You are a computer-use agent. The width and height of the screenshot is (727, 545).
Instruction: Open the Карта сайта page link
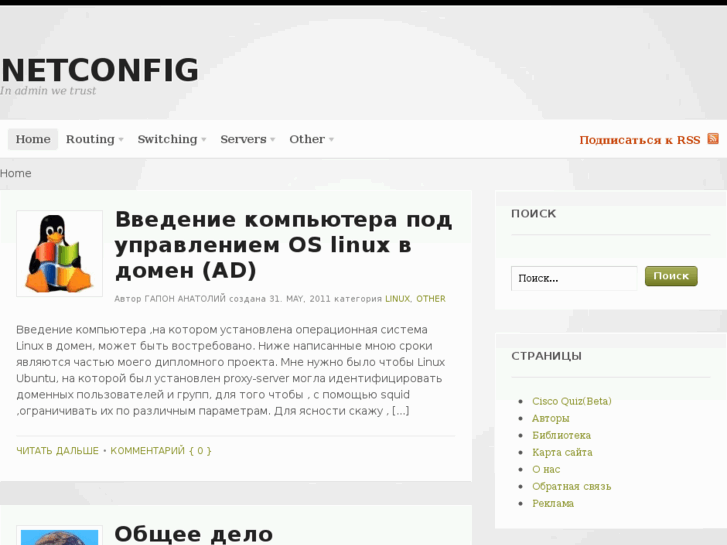562,452
